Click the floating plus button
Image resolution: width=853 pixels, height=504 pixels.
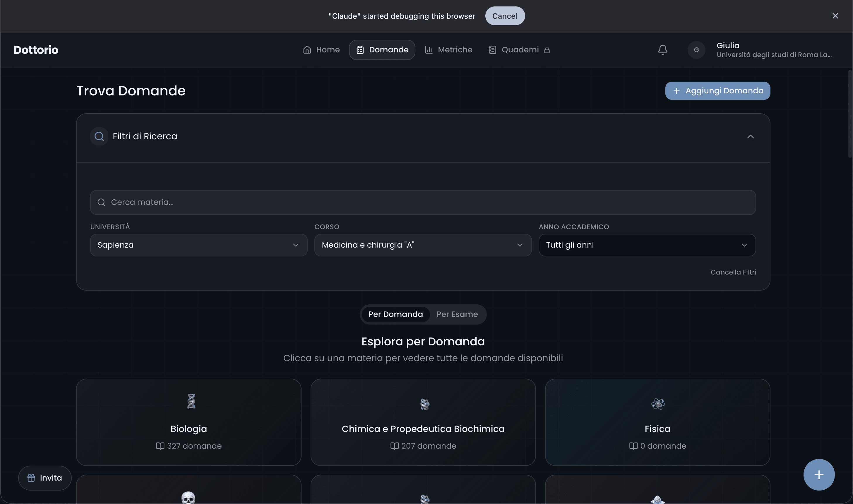pos(819,474)
